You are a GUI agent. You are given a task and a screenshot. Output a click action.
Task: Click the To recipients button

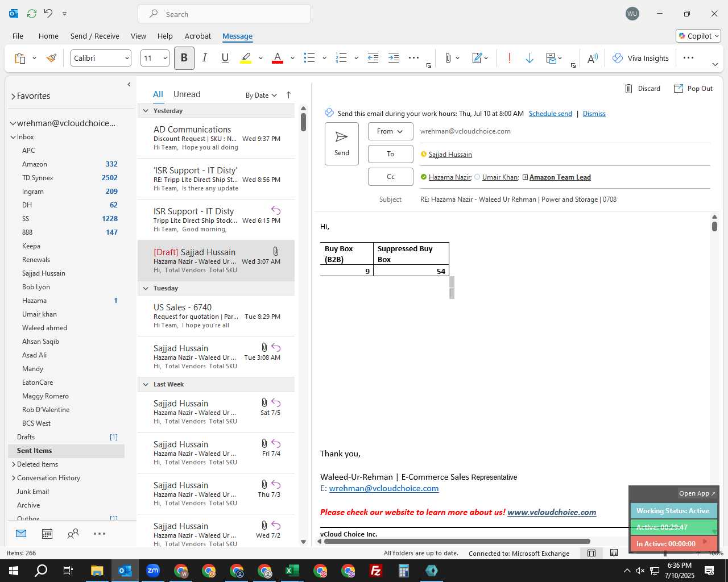click(390, 154)
